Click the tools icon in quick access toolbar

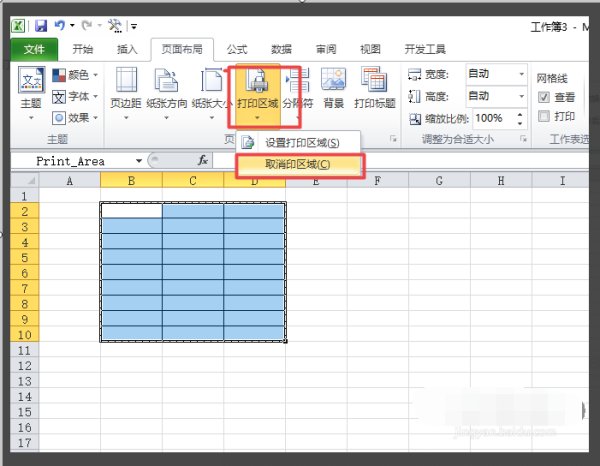point(114,26)
